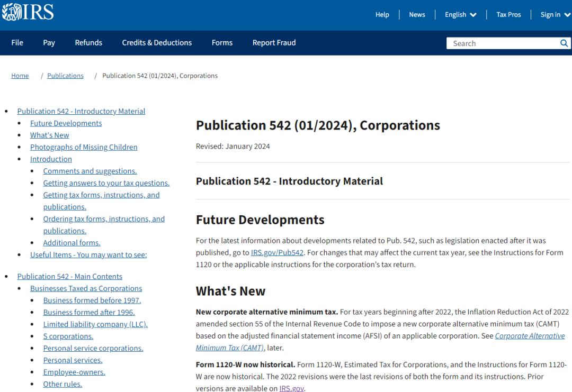
Task: Click the What's New heading
Action: pos(230,291)
